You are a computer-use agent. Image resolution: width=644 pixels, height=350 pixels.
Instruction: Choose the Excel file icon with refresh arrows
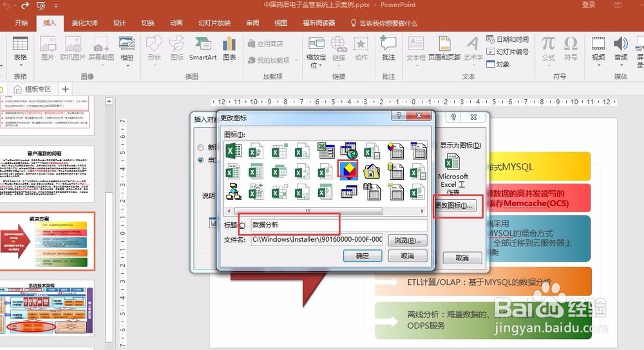click(x=302, y=171)
